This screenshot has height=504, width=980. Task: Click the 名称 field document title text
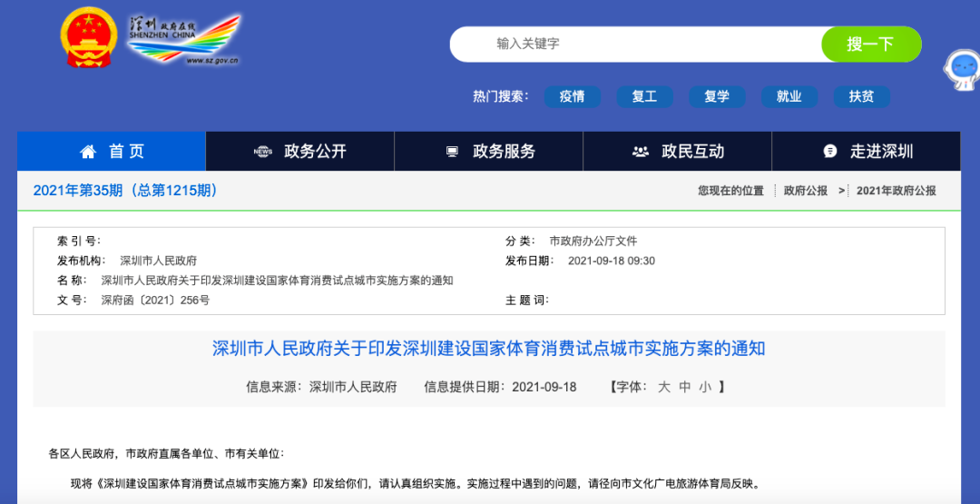pos(277,280)
